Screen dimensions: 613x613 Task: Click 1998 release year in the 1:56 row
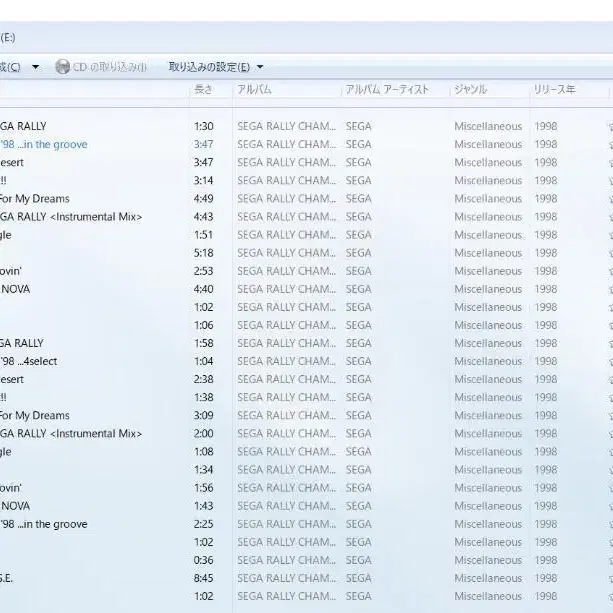(546, 488)
